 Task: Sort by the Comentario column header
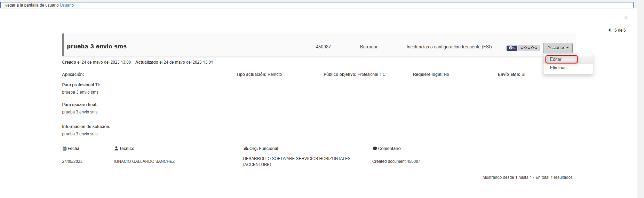click(387, 149)
